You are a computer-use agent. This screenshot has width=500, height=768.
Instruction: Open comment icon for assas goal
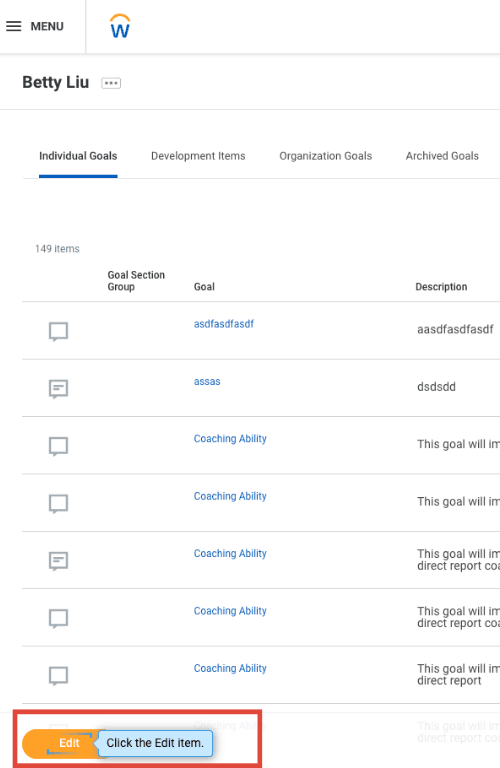(x=58, y=389)
